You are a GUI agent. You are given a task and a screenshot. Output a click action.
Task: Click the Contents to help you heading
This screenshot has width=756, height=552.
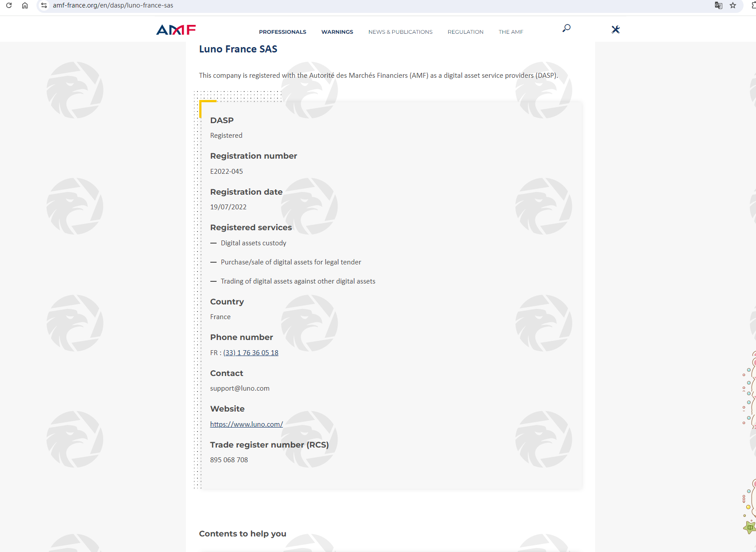click(x=242, y=534)
